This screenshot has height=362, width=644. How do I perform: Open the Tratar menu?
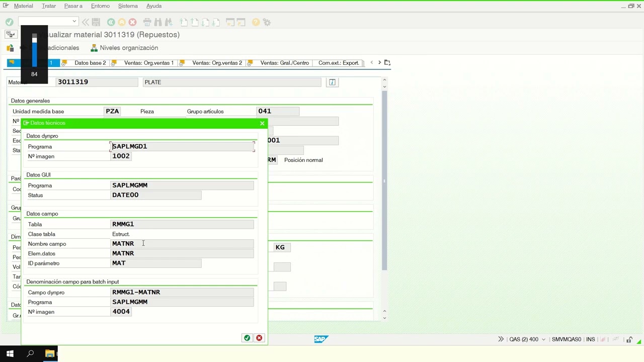point(49,6)
